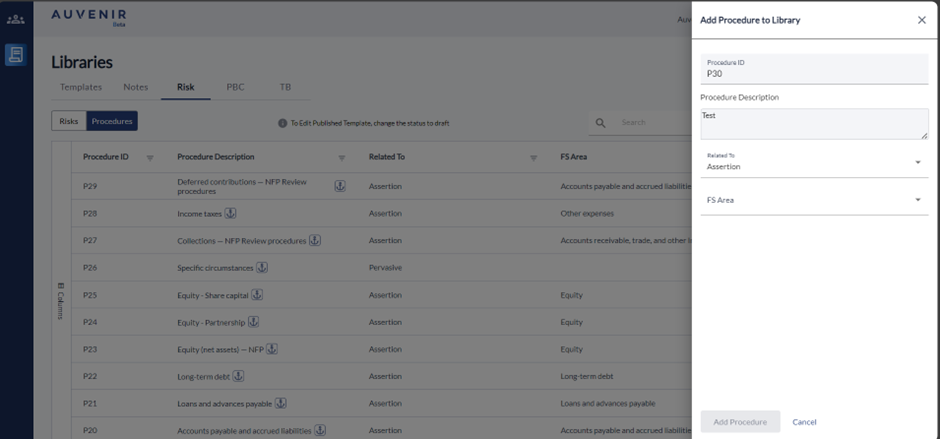Screen dimensions: 940x439
Task: Click the filter icon in the Procedure ID column
Action: (150, 158)
